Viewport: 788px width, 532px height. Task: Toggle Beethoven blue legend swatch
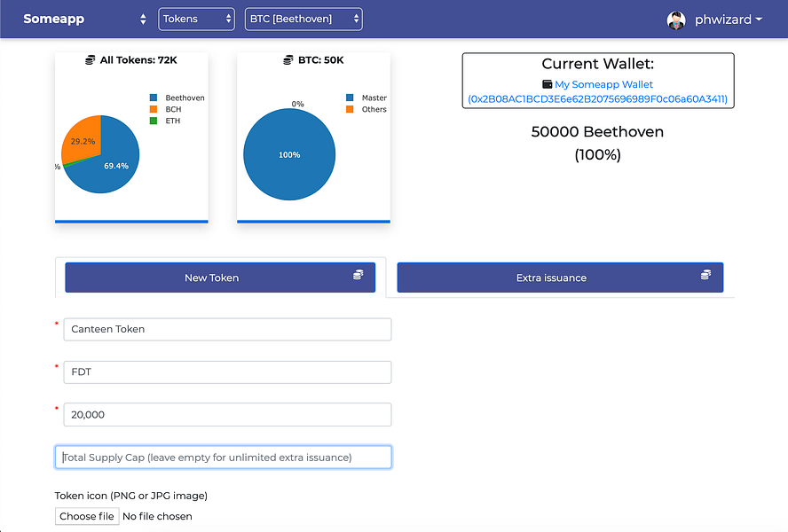(x=154, y=98)
